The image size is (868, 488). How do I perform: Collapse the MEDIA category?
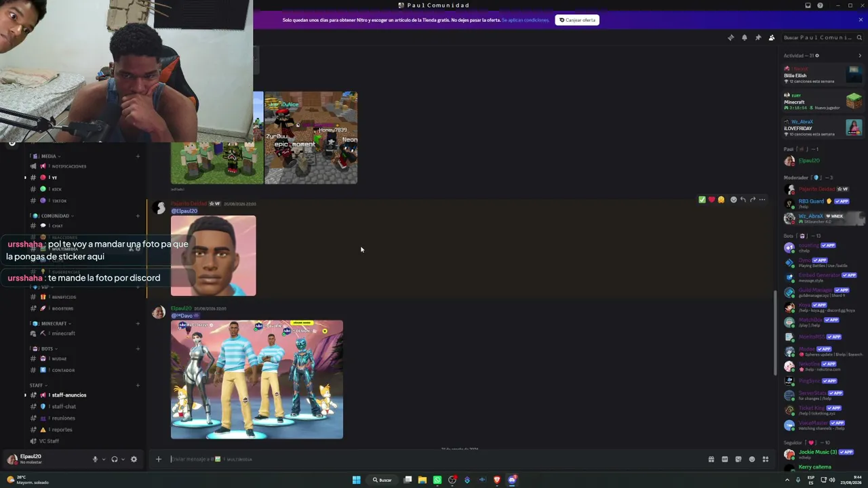(x=47, y=156)
